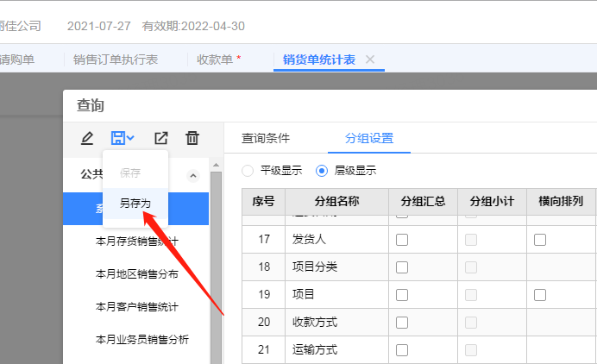Select the 平级显示 radio button

click(248, 171)
